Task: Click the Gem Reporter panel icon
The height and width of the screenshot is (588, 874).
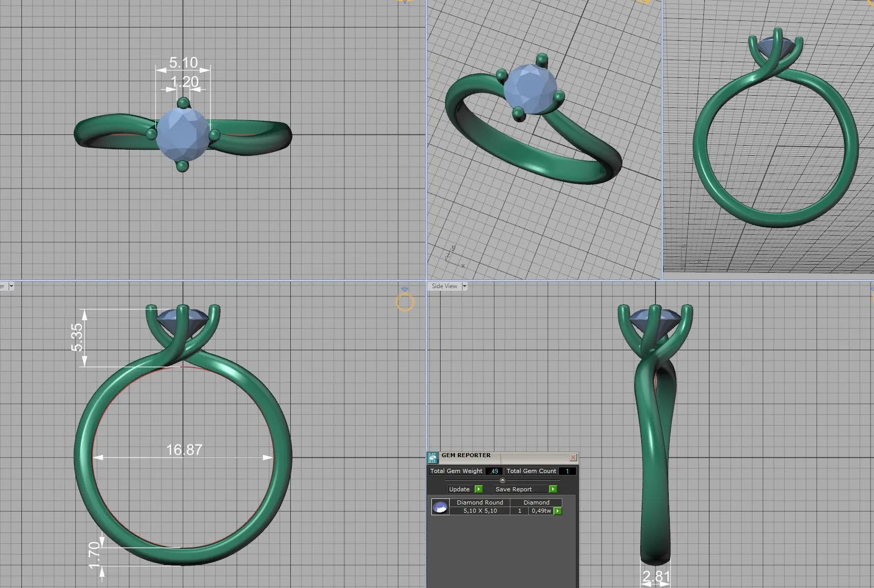Action: [432, 457]
